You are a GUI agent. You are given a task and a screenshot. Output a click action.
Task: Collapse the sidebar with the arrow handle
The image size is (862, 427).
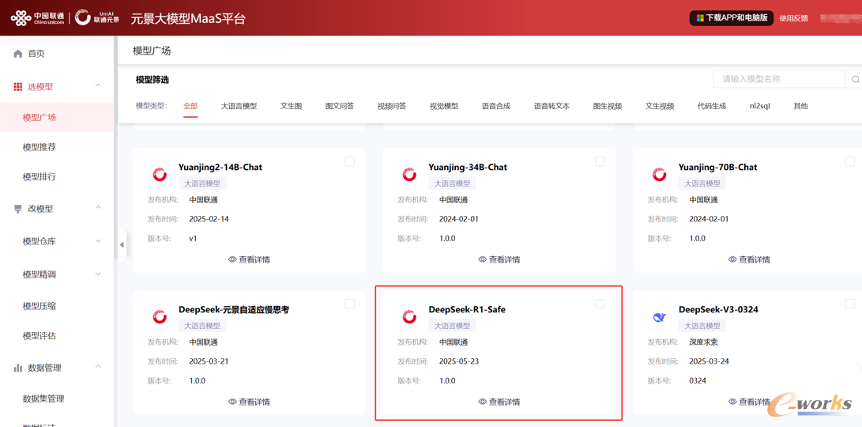121,245
